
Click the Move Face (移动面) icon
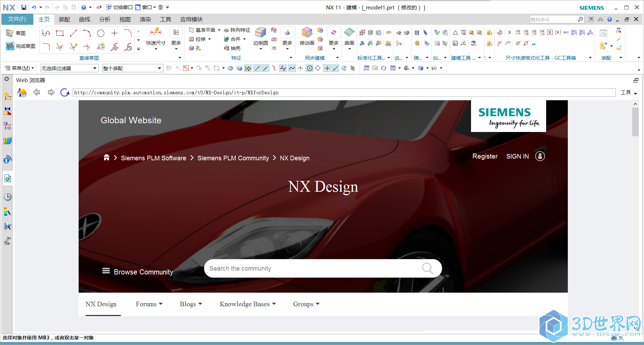click(x=307, y=32)
